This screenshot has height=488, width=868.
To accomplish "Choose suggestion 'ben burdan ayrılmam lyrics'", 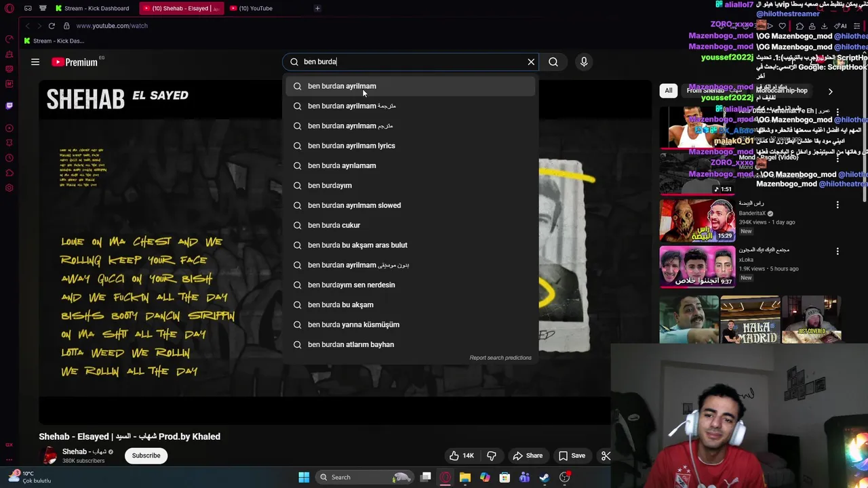I will click(410, 146).
